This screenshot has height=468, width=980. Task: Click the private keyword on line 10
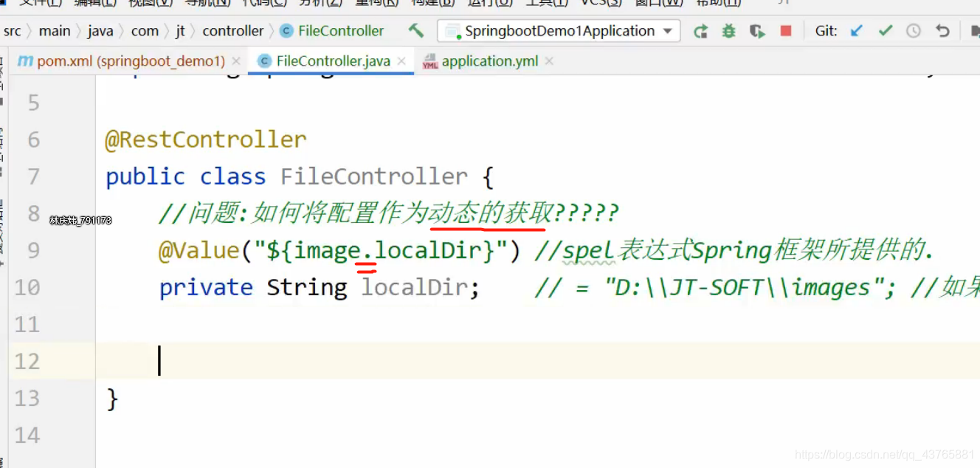coord(206,288)
